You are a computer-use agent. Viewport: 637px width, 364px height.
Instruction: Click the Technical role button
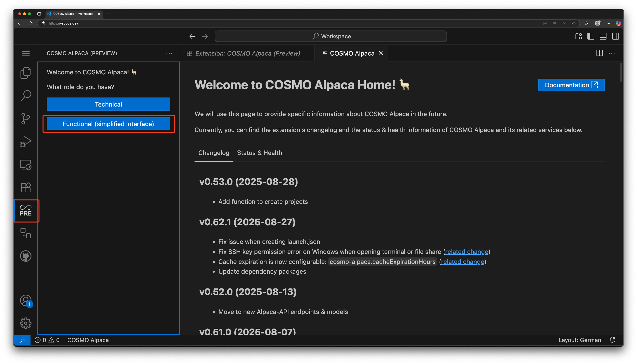(108, 104)
